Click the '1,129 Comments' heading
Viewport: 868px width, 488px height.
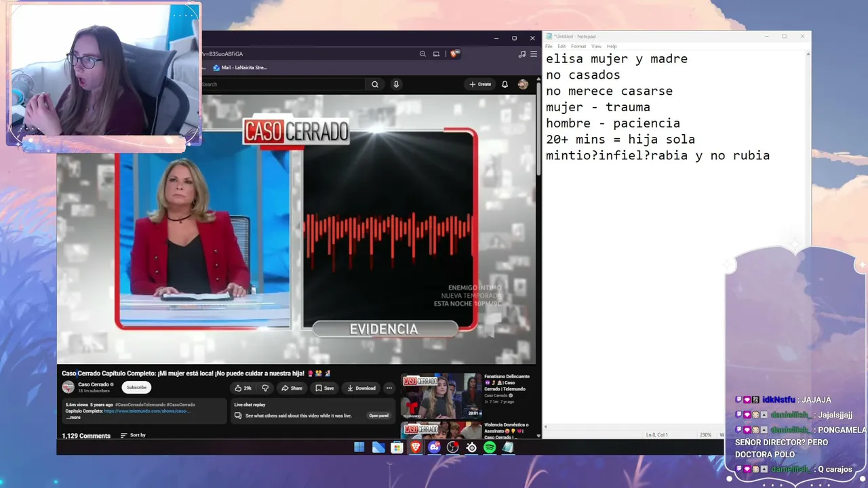click(x=86, y=436)
